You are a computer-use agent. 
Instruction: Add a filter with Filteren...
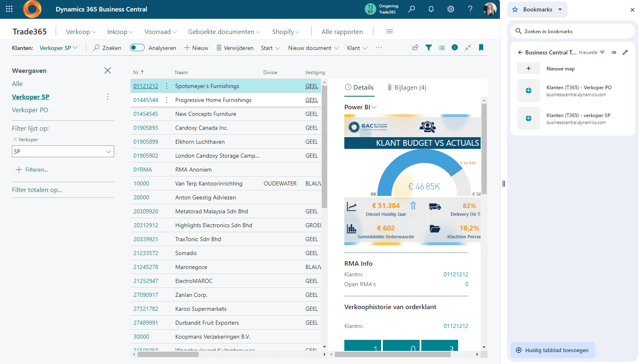click(32, 170)
